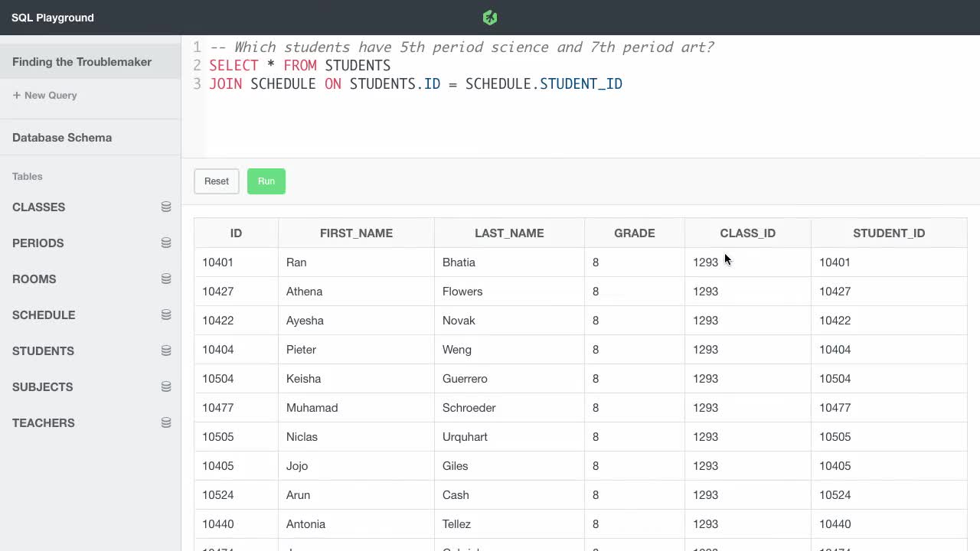Select the STUDENT_ID column header

click(x=889, y=233)
